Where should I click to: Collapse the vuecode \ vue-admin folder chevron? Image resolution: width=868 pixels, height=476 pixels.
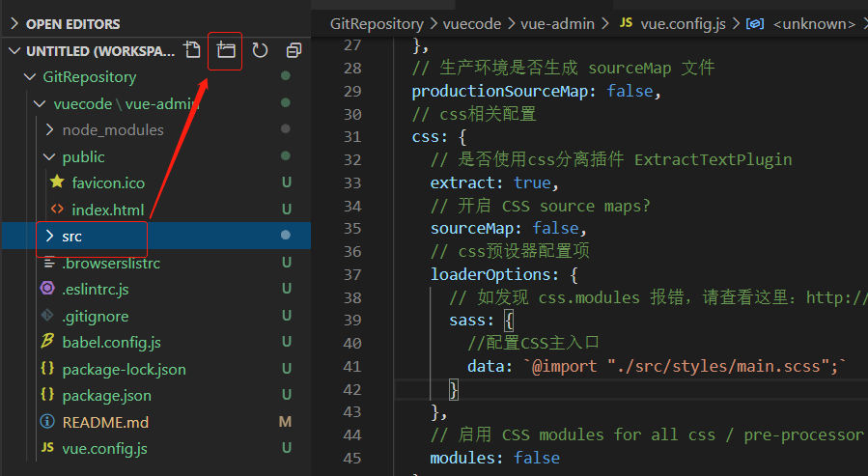tap(40, 103)
